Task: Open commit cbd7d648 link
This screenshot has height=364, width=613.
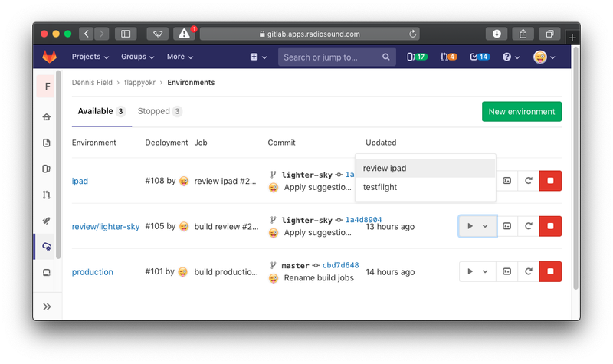Action: [x=340, y=265]
